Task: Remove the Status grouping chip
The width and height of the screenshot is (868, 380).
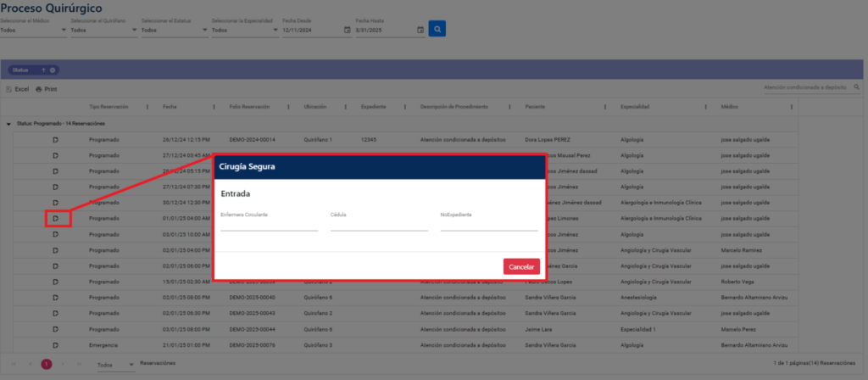Action: (53, 70)
